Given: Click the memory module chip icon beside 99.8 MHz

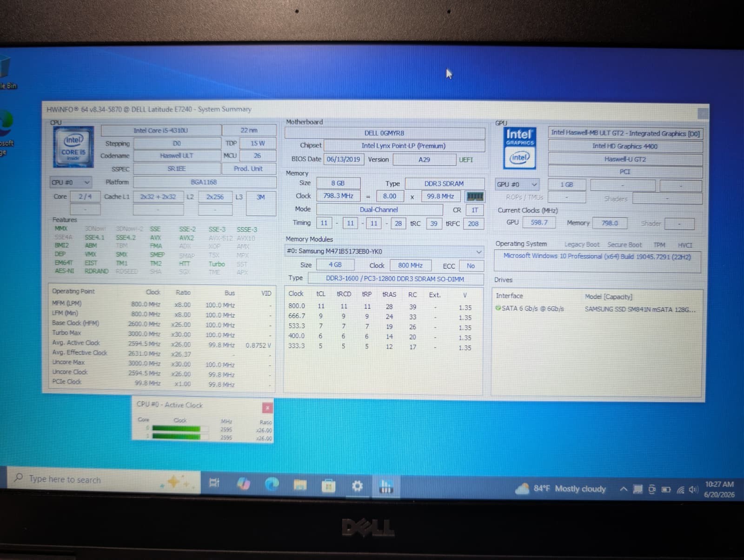Looking at the screenshot, I should click(x=475, y=196).
